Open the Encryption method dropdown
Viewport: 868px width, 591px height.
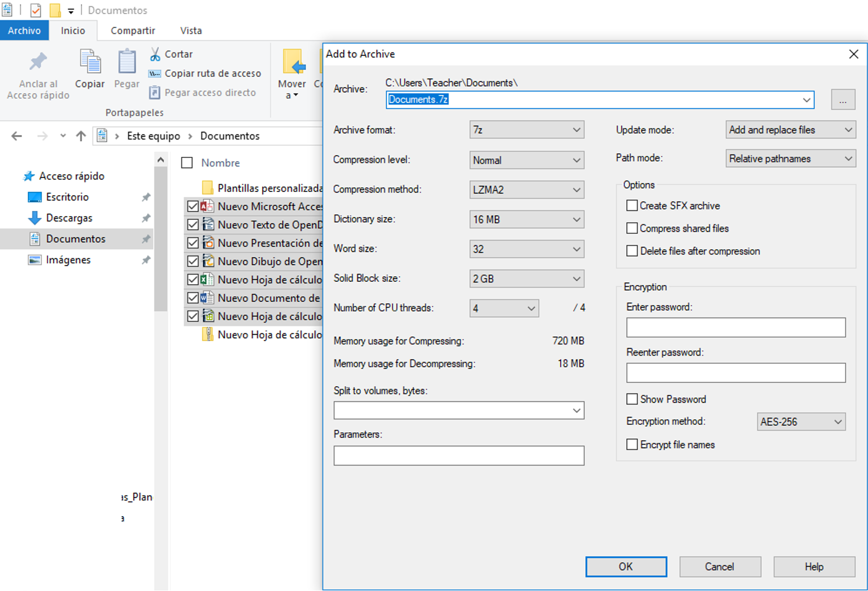801,422
